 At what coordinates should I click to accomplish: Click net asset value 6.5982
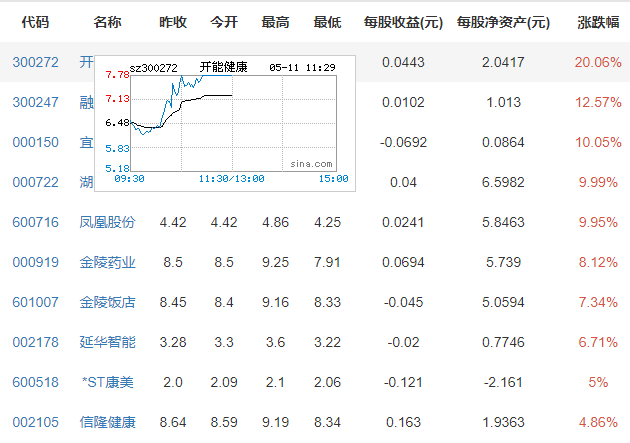click(503, 182)
